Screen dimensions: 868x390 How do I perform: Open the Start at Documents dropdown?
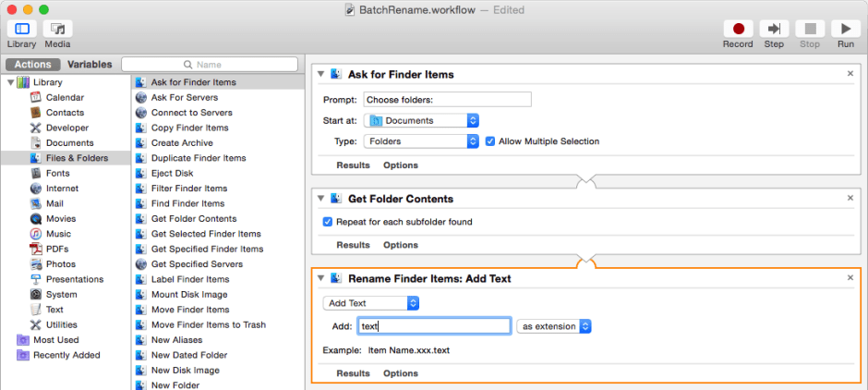click(422, 120)
